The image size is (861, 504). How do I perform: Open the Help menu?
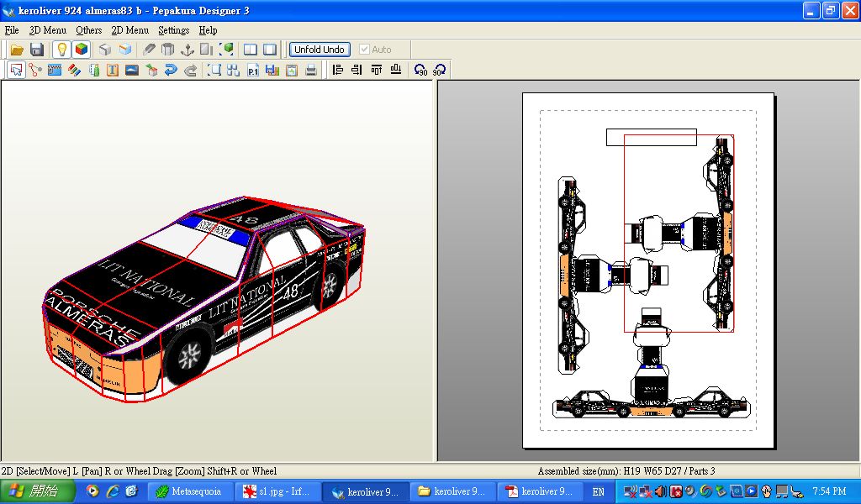[209, 30]
